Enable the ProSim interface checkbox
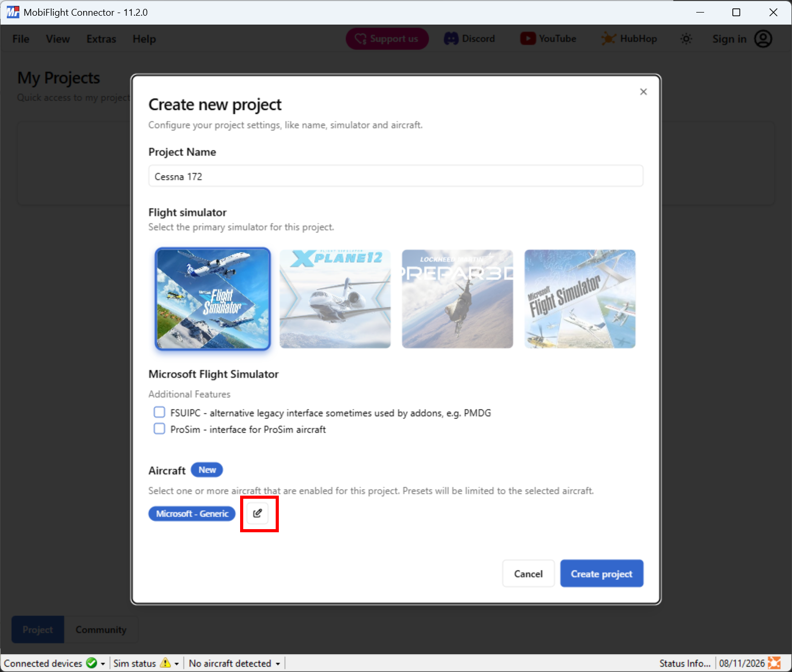The image size is (792, 672). (x=160, y=429)
